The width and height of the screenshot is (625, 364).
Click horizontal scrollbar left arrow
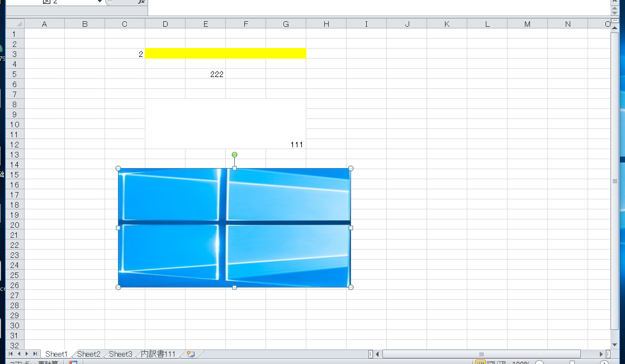click(377, 353)
